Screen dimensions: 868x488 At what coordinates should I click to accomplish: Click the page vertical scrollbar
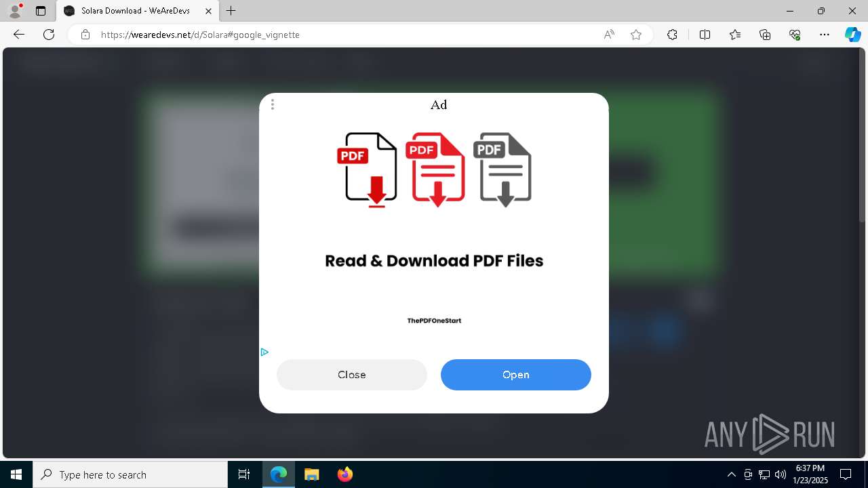(863, 136)
